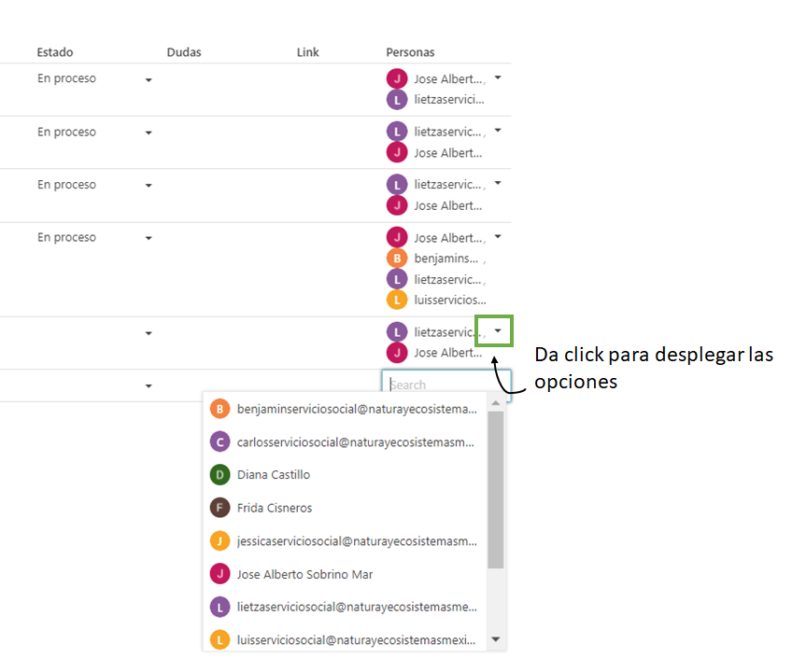Image resolution: width=792 pixels, height=672 pixels.
Task: Expand the Personas dropdown highlighted in green box
Action: [x=498, y=331]
